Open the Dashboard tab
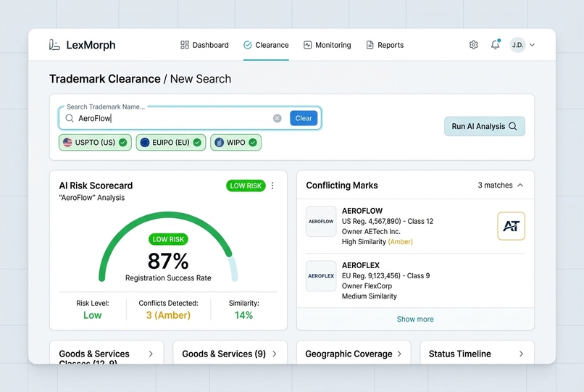584x392 pixels. coord(204,45)
